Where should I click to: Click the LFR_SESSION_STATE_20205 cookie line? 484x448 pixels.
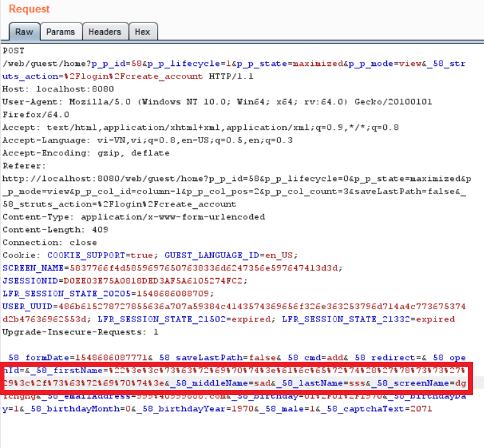pyautogui.click(x=109, y=293)
